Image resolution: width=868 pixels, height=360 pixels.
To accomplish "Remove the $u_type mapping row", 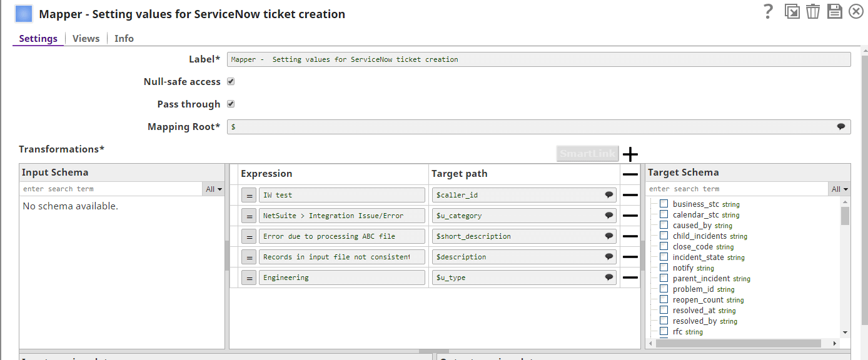I will point(630,277).
